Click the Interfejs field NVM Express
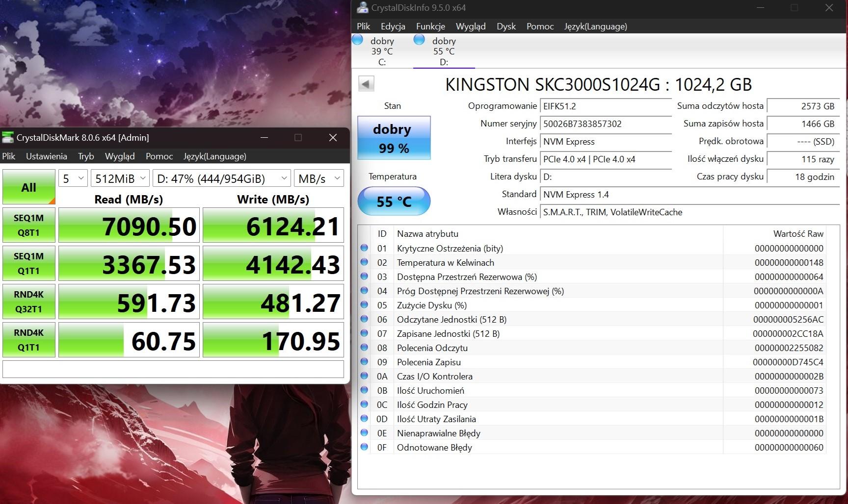848x504 pixels. click(606, 142)
